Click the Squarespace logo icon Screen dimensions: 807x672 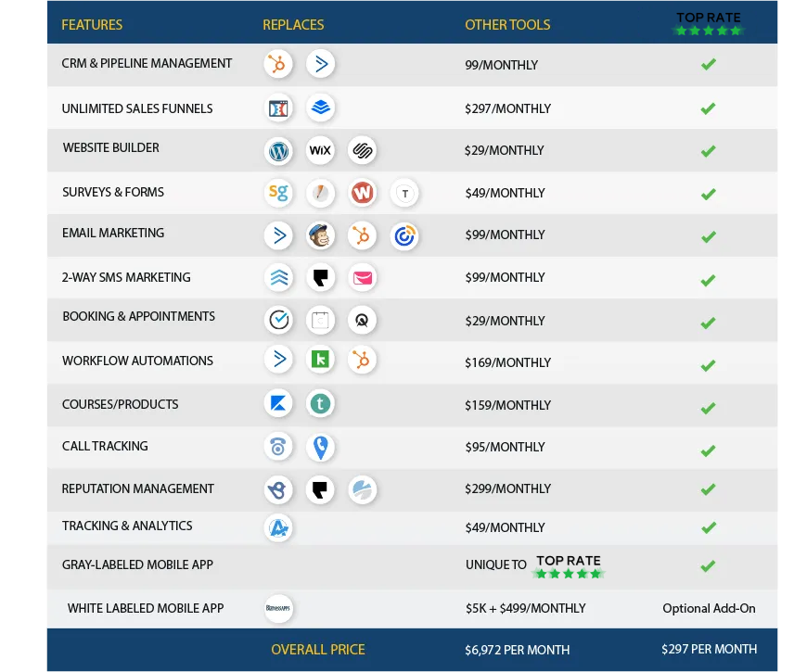362,150
